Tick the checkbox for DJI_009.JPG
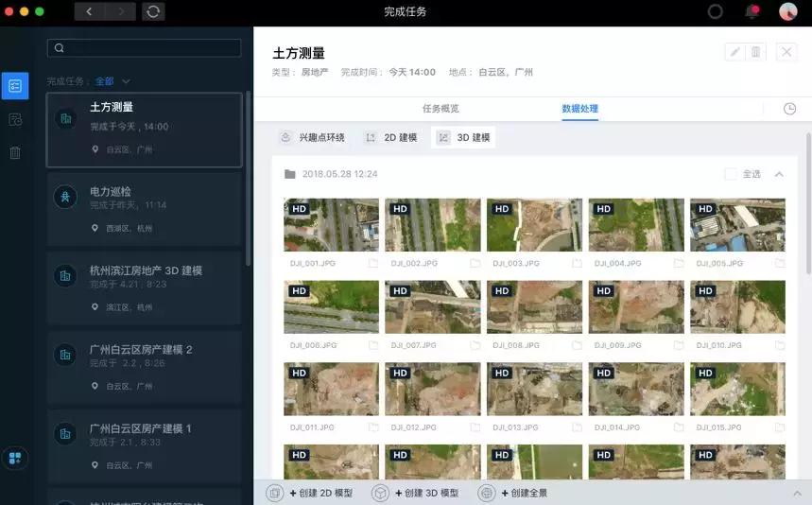Screen dimensions: 812x505 coord(679,345)
